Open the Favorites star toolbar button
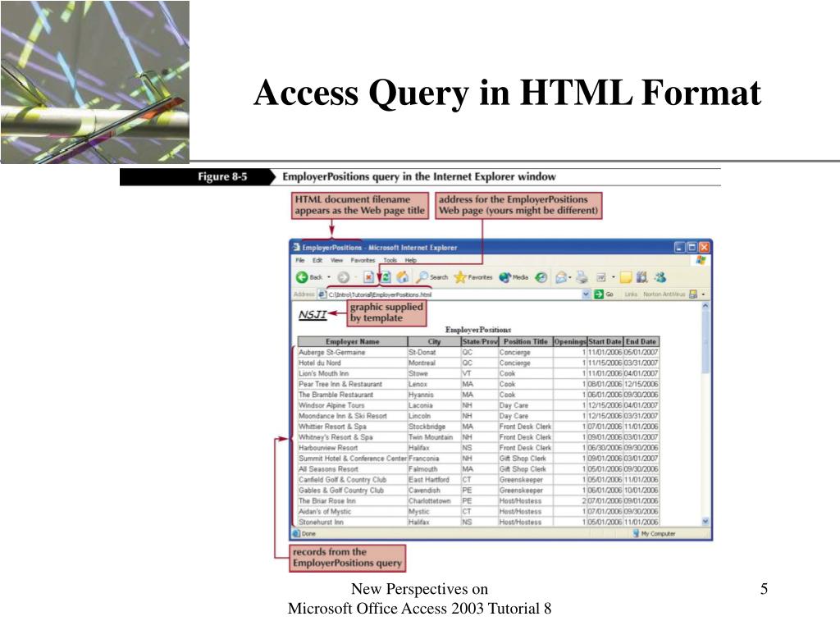840x630 pixels. point(473,277)
